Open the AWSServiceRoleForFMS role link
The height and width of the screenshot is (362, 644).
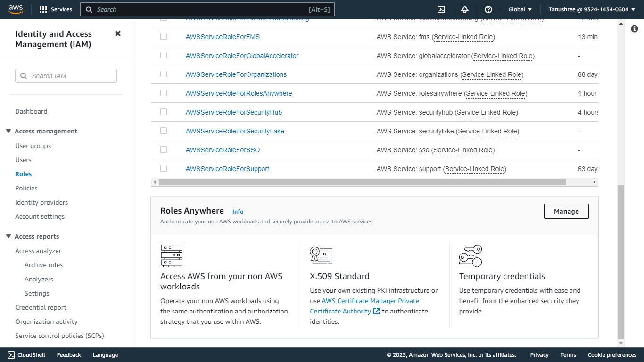pos(223,37)
